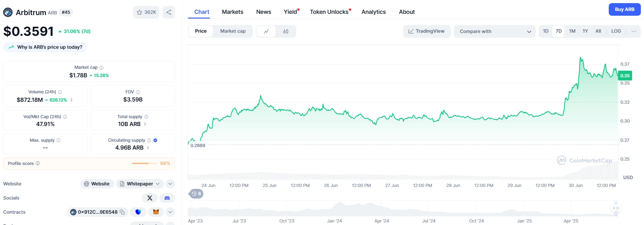Image resolution: width=644 pixels, height=225 pixels.
Task: Expand Volume (24h) details arrow
Action: (71, 100)
